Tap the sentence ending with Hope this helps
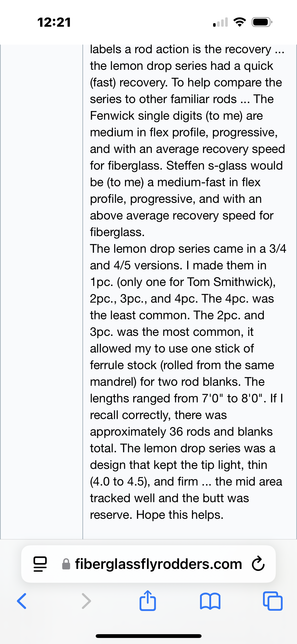Viewport: 297px width, 644px height. pos(180,514)
